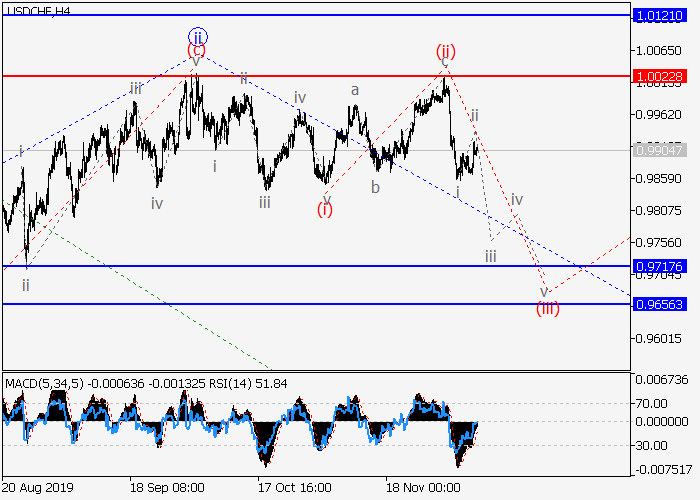Image resolution: width=700 pixels, height=500 pixels.
Task: Click the 18 Sep 08:00 time label
Action: click(x=167, y=488)
